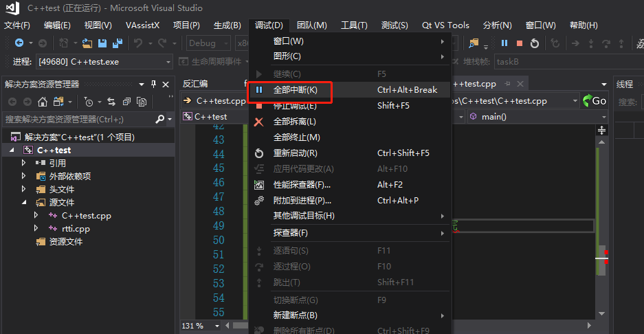Click the undo arrow icon
The height and width of the screenshot is (334, 644).
(x=138, y=43)
